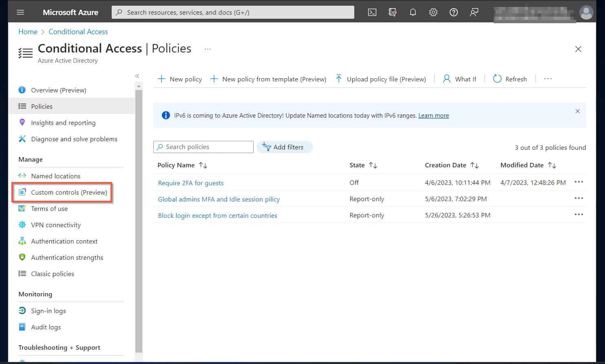
Task: Open row options for Block login policy
Action: click(x=579, y=215)
